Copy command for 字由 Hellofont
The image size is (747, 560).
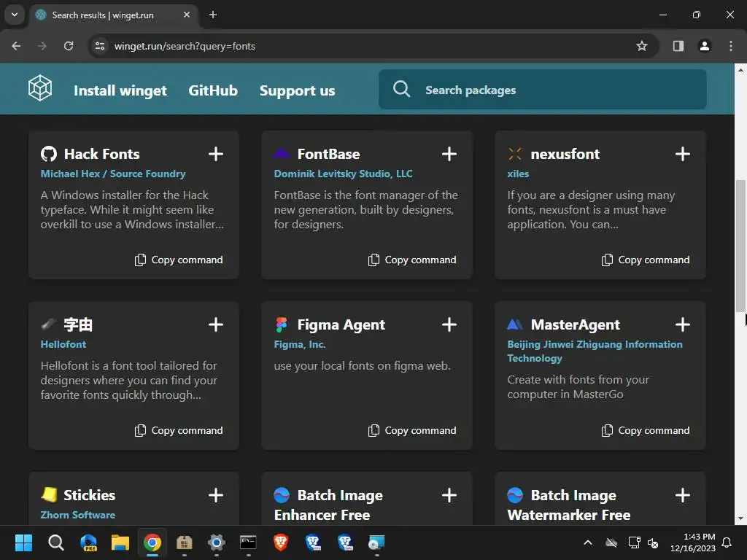tap(179, 430)
